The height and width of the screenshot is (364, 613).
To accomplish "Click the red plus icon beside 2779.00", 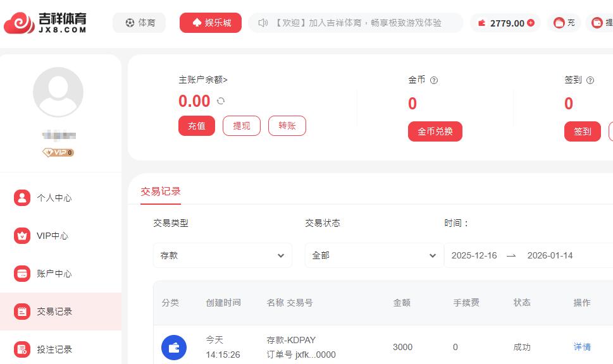I will tap(531, 23).
